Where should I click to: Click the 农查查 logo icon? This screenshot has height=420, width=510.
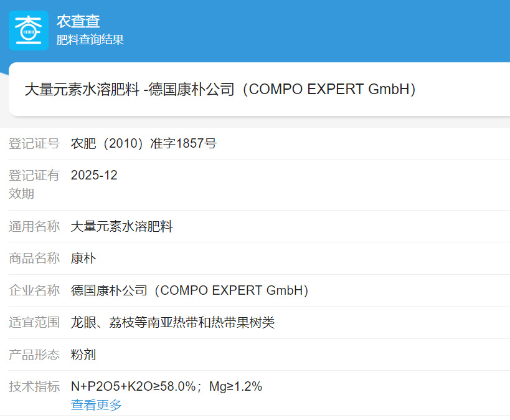(x=29, y=31)
